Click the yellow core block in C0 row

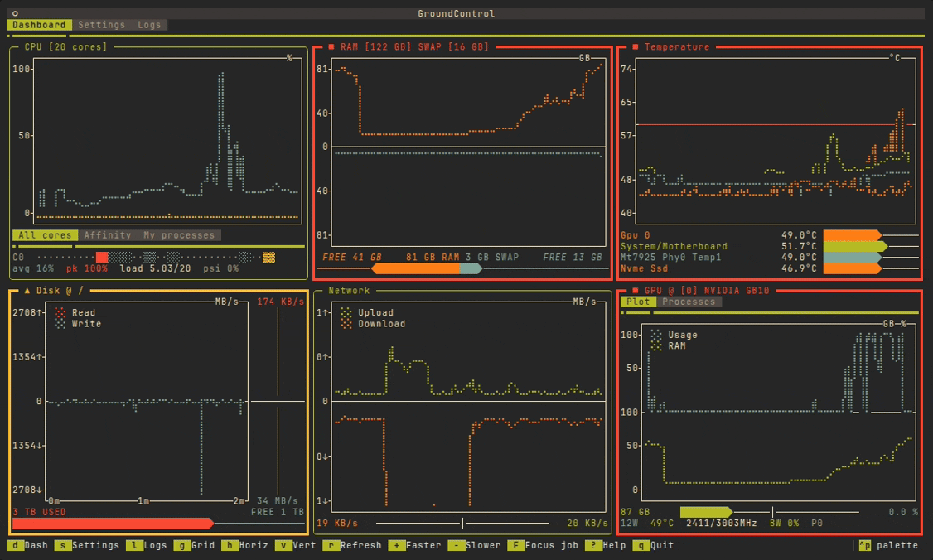[269, 257]
